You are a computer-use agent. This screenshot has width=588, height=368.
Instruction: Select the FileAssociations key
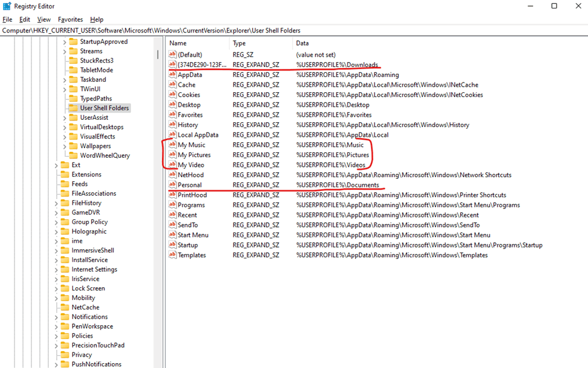(x=93, y=193)
